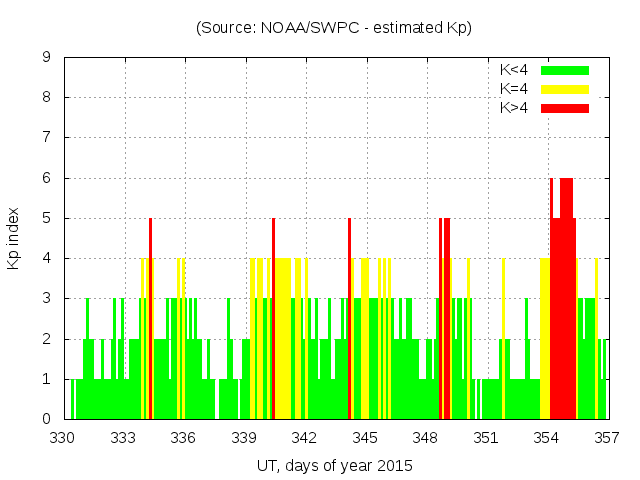Click the 'UT, days of year 2015' axis label
This screenshot has height=480, width=640.
coord(334,466)
